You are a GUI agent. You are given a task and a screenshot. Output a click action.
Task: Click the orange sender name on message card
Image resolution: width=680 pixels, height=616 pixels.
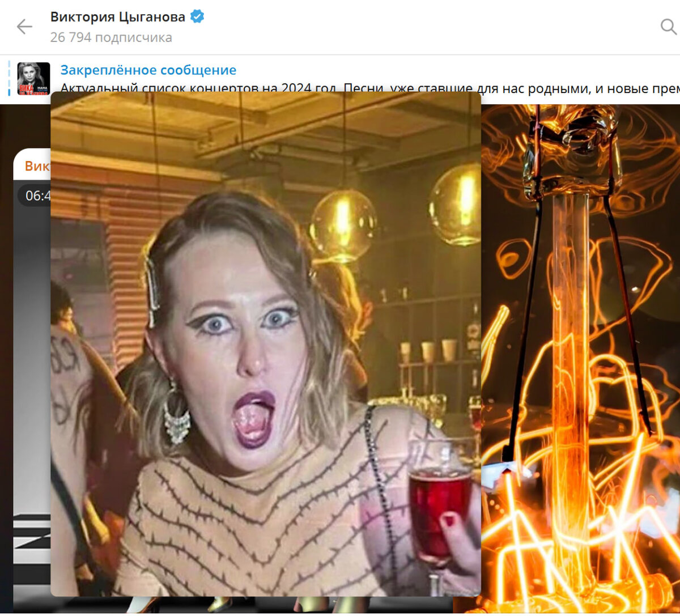pyautogui.click(x=37, y=166)
